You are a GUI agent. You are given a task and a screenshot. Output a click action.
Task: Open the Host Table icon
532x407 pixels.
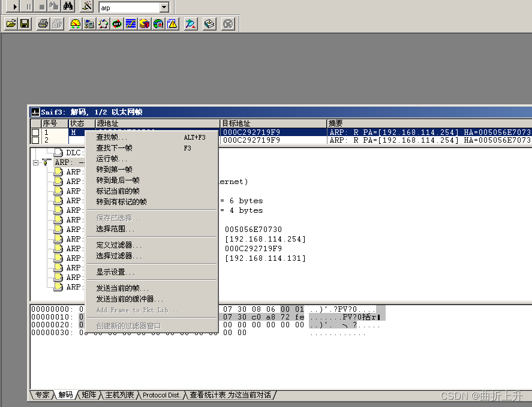click(x=89, y=24)
